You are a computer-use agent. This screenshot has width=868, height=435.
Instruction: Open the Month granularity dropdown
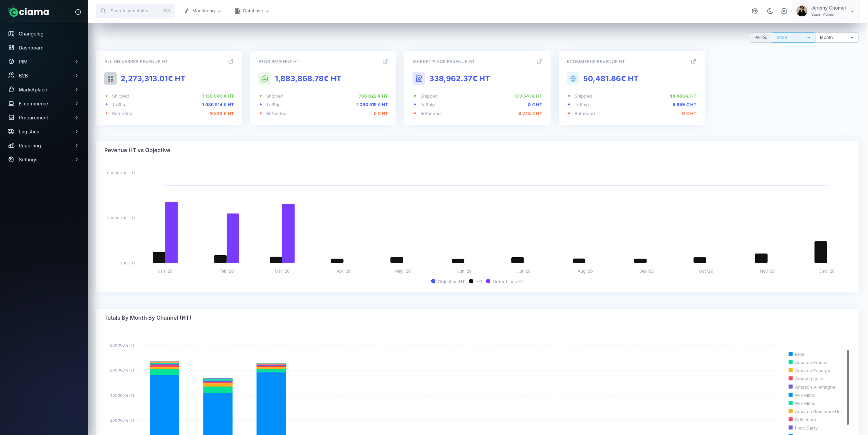coord(837,38)
